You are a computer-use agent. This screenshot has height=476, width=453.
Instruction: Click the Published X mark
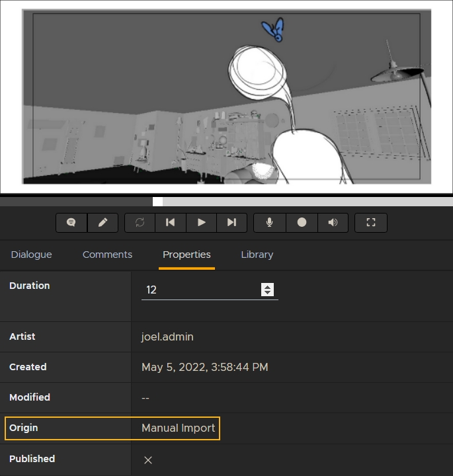point(148,460)
